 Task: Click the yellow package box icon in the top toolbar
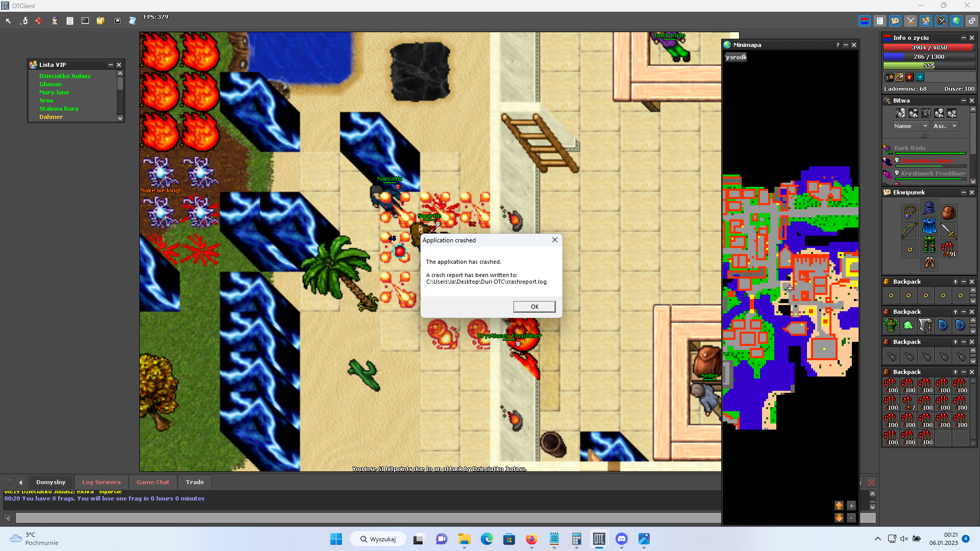coord(101,21)
